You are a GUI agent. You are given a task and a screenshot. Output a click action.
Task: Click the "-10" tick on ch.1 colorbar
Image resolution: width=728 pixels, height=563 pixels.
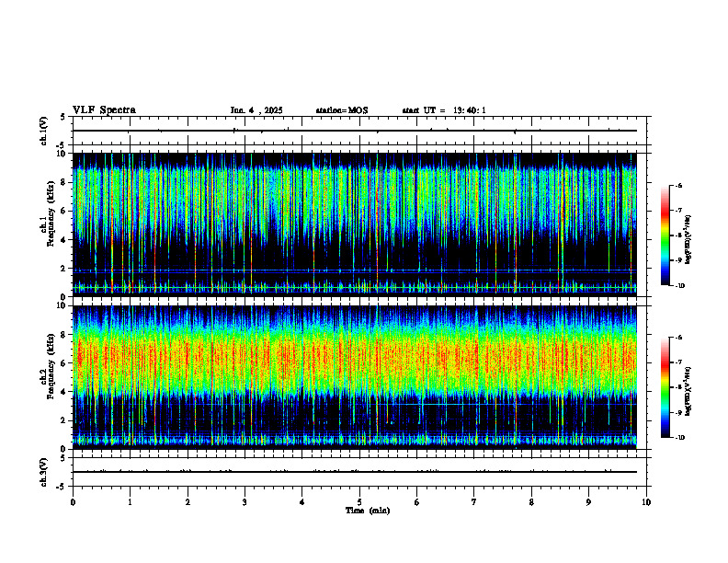click(679, 286)
